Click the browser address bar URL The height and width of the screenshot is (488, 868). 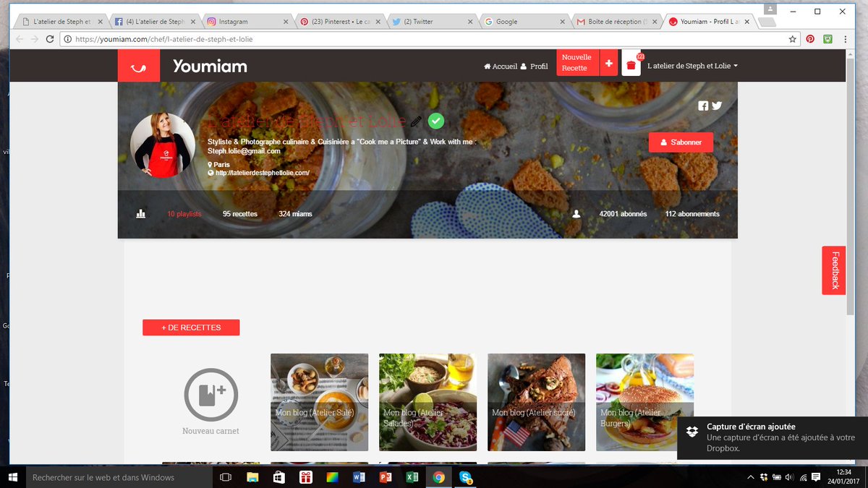(164, 39)
